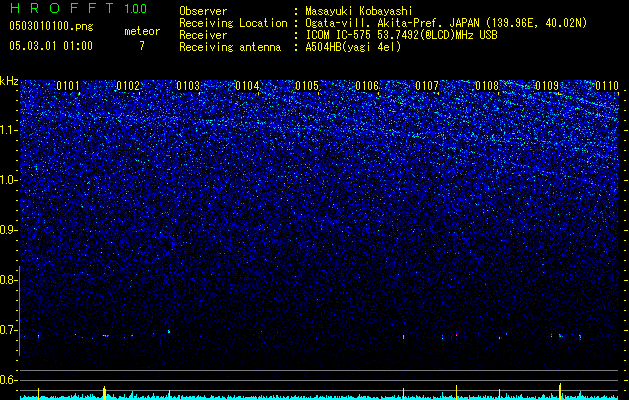The width and height of the screenshot is (629, 400).
Task: Click the 0107 time marker
Action: (427, 86)
